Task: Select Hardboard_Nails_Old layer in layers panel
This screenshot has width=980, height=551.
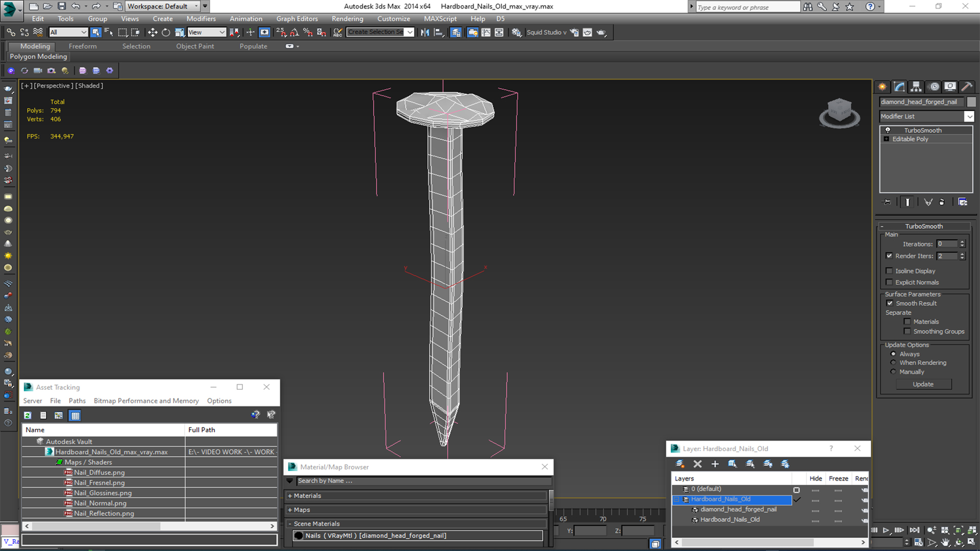Action: pyautogui.click(x=721, y=498)
